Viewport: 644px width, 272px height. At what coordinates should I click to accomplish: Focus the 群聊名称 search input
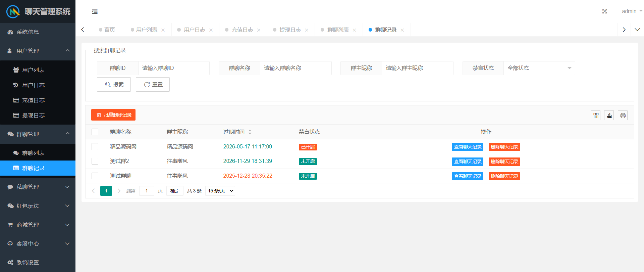[296, 68]
